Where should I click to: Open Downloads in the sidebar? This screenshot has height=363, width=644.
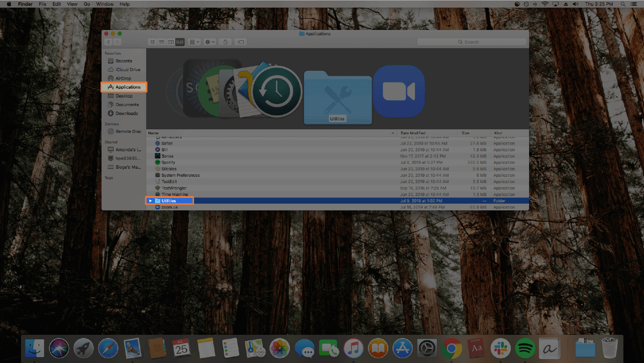pos(123,113)
